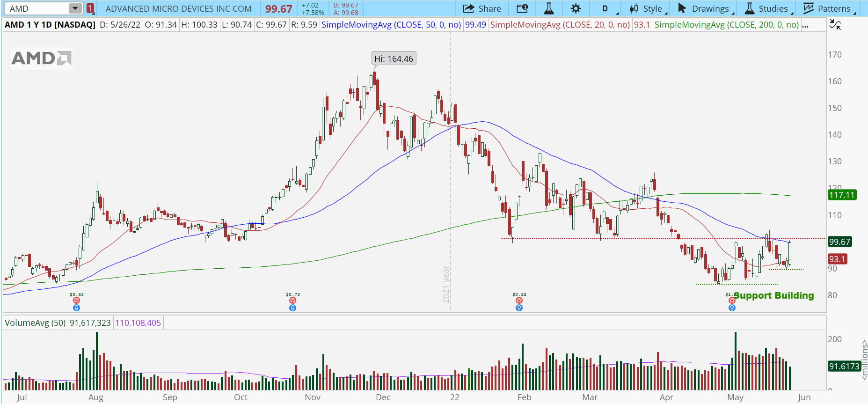
Task: Select the SimpleMovingAvg (CLOSE, 50, 0, no) label
Action: pyautogui.click(x=391, y=25)
